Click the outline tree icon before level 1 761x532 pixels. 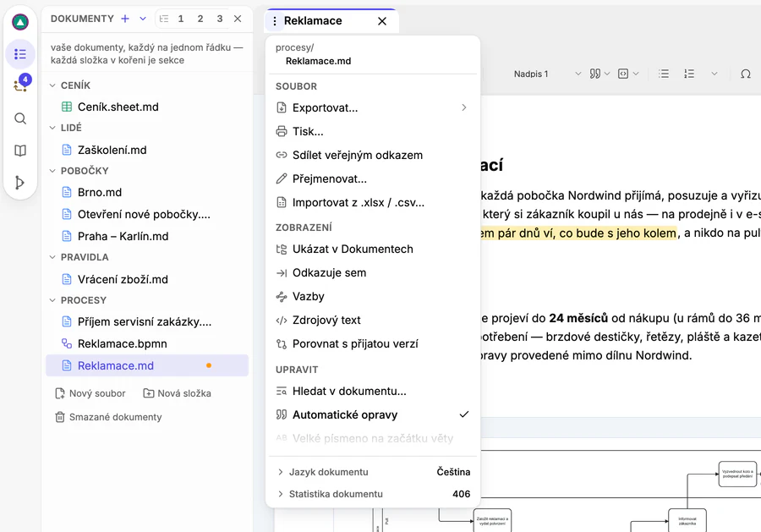(x=164, y=19)
